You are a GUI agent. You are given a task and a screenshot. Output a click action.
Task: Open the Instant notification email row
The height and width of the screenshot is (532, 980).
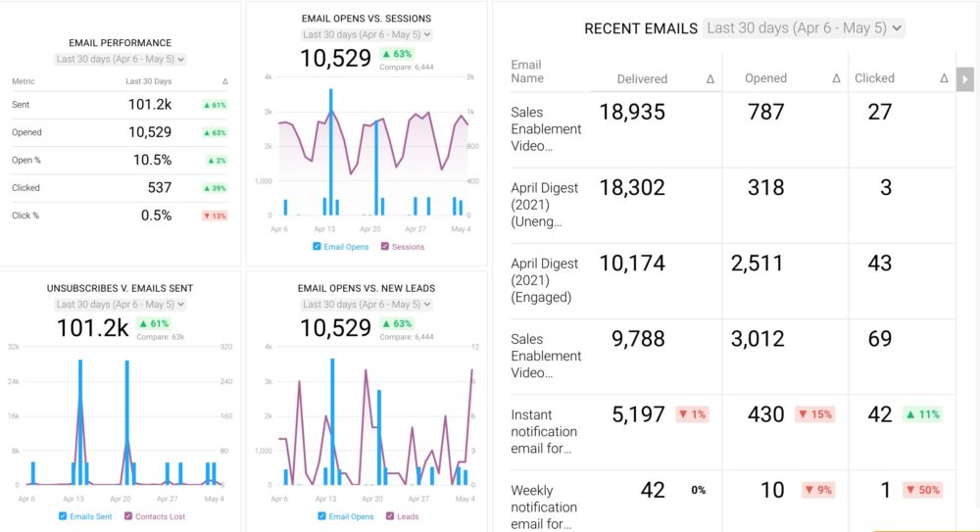tap(544, 431)
